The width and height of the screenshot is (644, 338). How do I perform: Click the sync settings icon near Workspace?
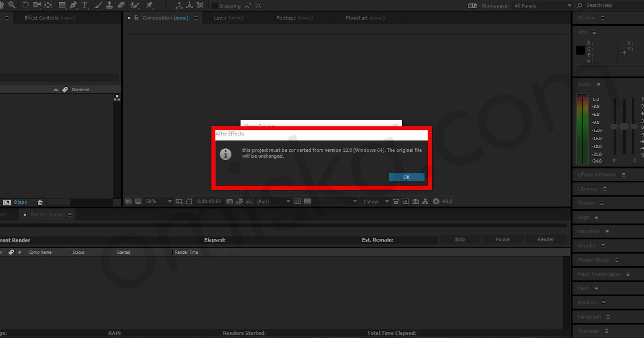(x=472, y=5)
